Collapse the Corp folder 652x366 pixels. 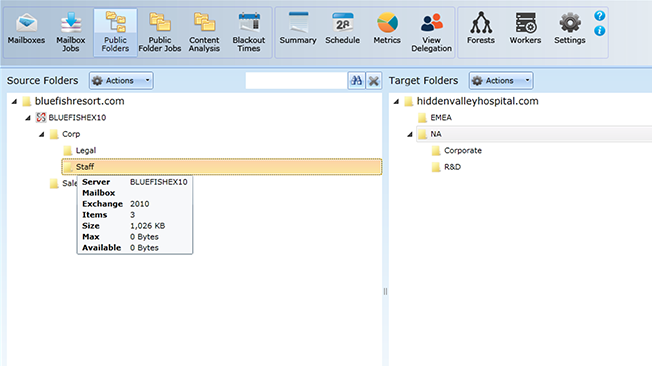click(x=42, y=134)
